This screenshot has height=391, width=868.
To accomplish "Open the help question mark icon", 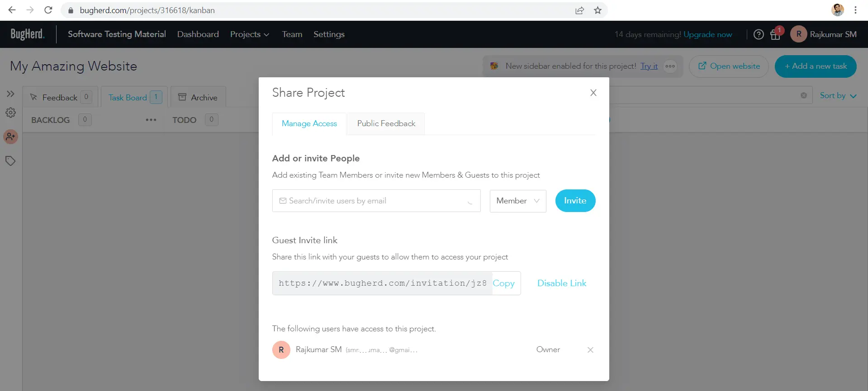I will point(759,34).
